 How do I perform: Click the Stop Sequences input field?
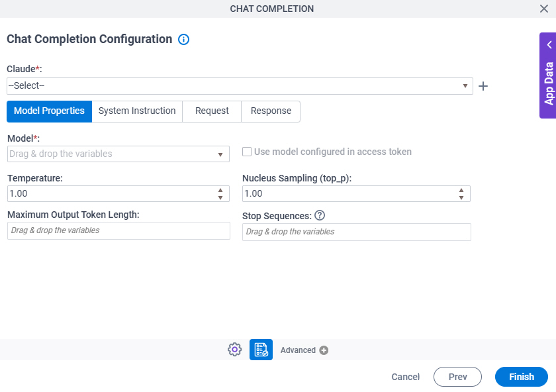[x=357, y=232]
